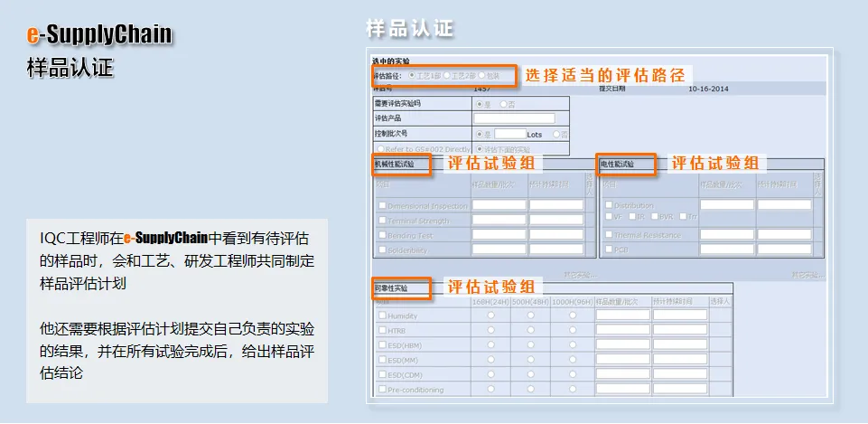Click the sample number value 1457
Viewport: 868px width, 424px height.
[481, 89]
